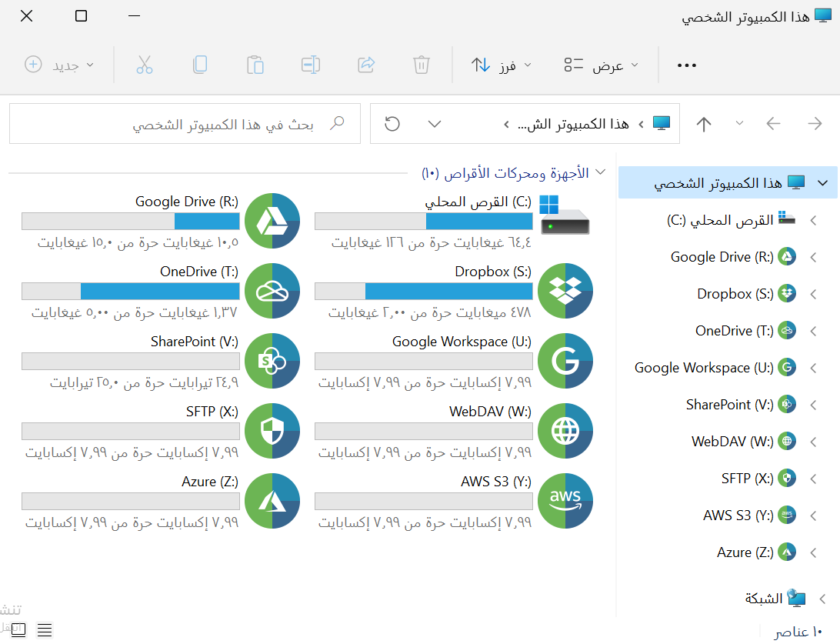The width and height of the screenshot is (840, 644).
Task: Expand الشبكة (Network) in the navigation tree
Action: pyautogui.click(x=822, y=599)
